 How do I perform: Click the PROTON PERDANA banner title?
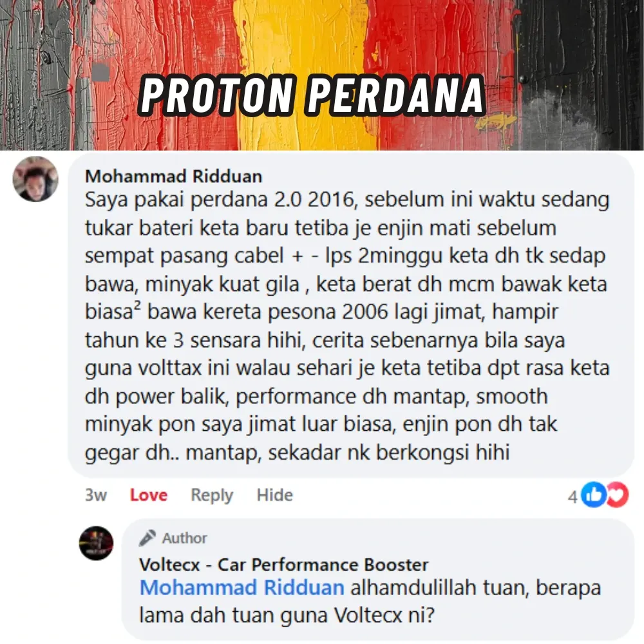[x=312, y=95]
